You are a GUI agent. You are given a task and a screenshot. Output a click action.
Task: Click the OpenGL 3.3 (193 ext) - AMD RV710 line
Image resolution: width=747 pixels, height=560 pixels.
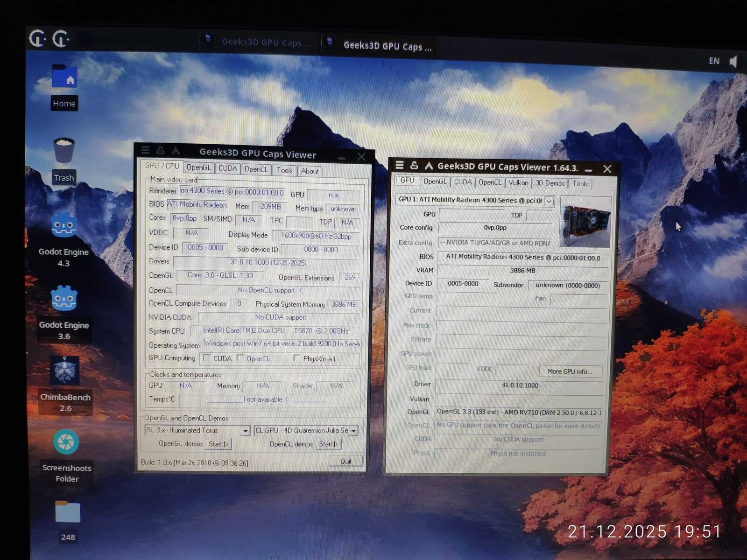pos(519,412)
